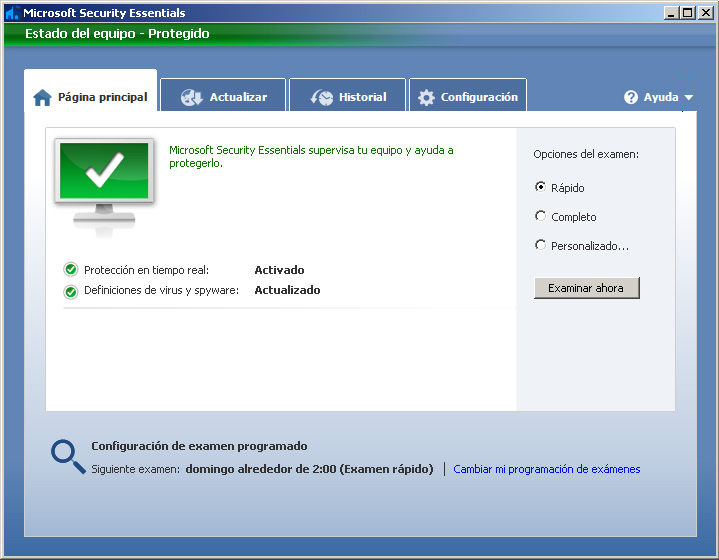Go to the Configuración tab
This screenshot has height=560, width=719.
[x=479, y=97]
